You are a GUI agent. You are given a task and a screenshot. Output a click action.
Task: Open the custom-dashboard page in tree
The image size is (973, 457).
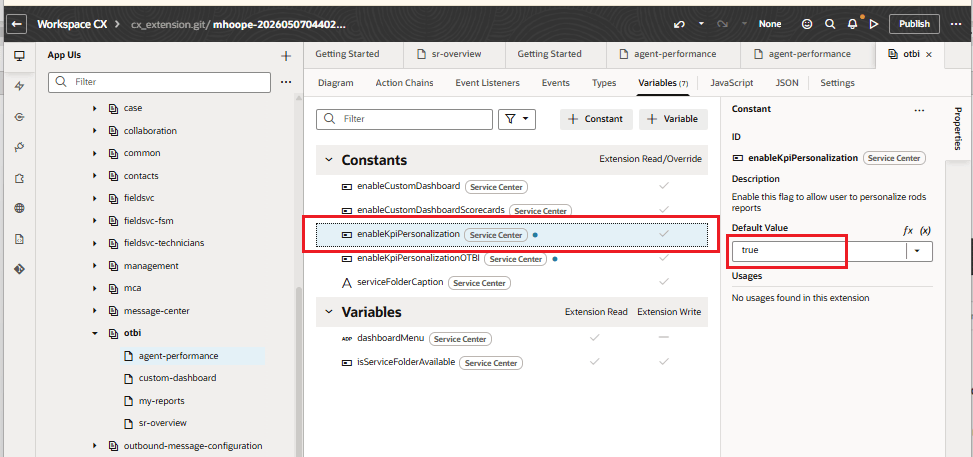[x=177, y=378]
